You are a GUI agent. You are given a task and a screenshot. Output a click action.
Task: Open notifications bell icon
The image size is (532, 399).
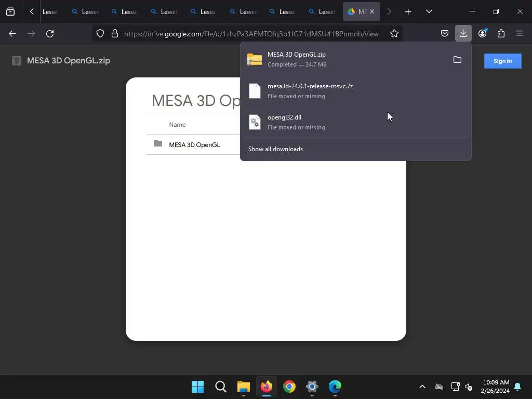517,387
